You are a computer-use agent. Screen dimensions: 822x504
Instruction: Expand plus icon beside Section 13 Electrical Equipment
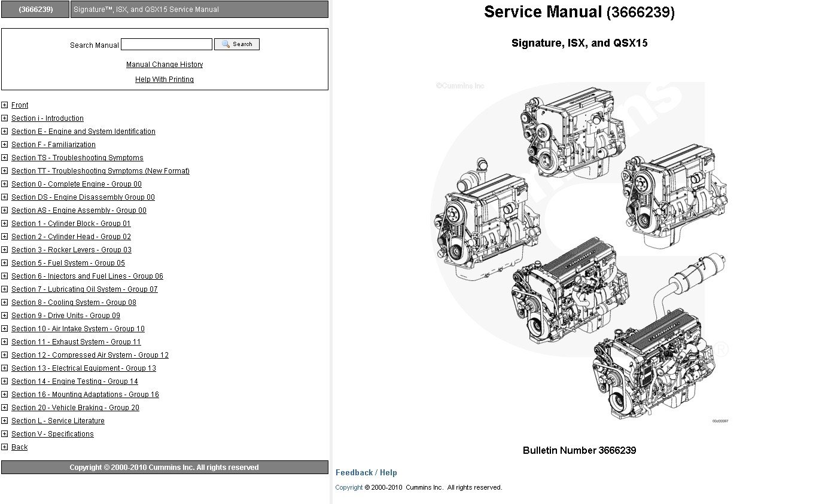[x=5, y=368]
